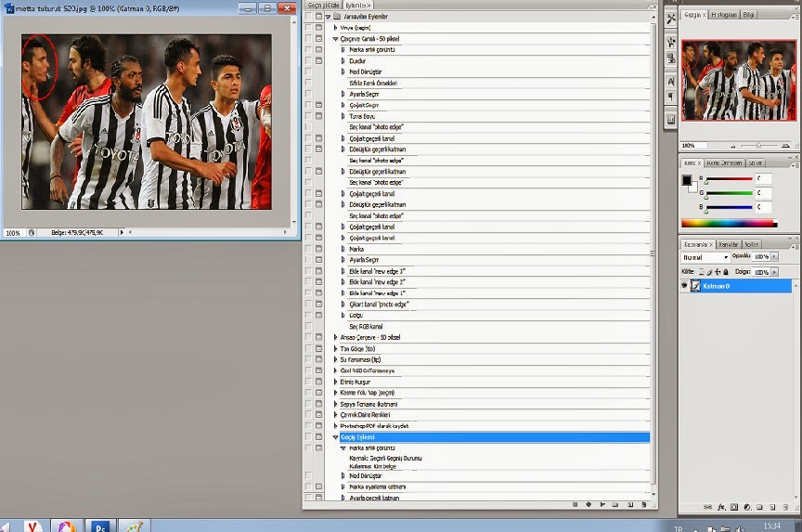Lock transparent pixels icon next to Kilitle
The height and width of the screenshot is (532, 802).
701,272
